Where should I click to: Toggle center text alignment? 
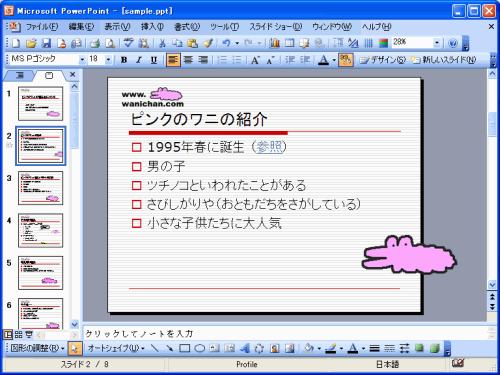(x=188, y=60)
